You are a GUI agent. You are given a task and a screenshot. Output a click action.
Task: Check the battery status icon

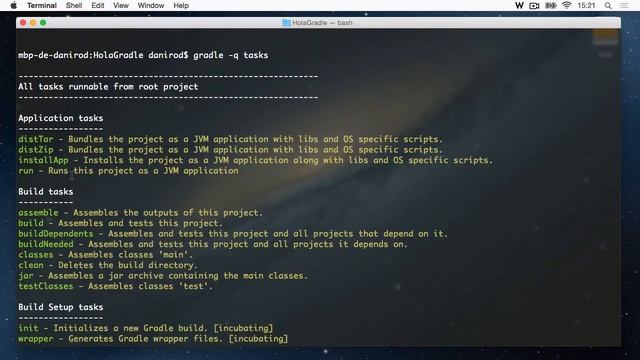[551, 5]
